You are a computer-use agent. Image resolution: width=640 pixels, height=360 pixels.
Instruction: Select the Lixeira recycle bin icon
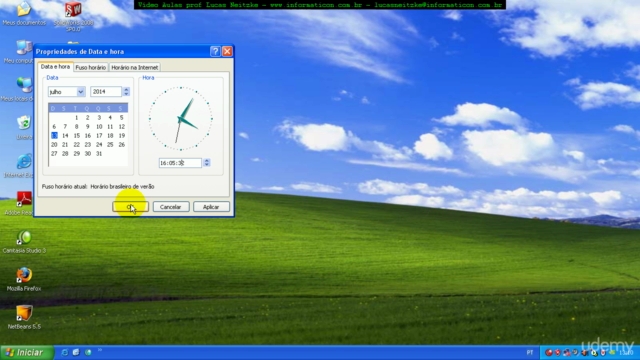click(24, 127)
